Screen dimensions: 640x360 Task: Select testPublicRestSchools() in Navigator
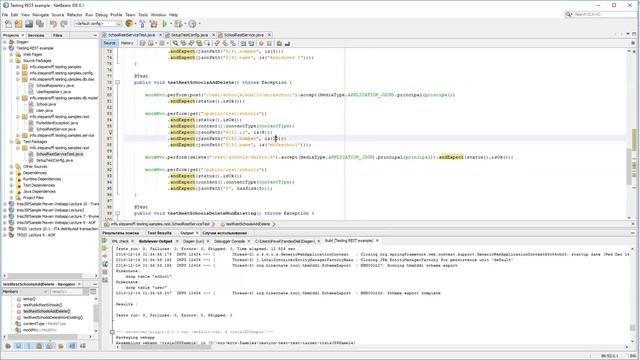[x=42, y=305]
